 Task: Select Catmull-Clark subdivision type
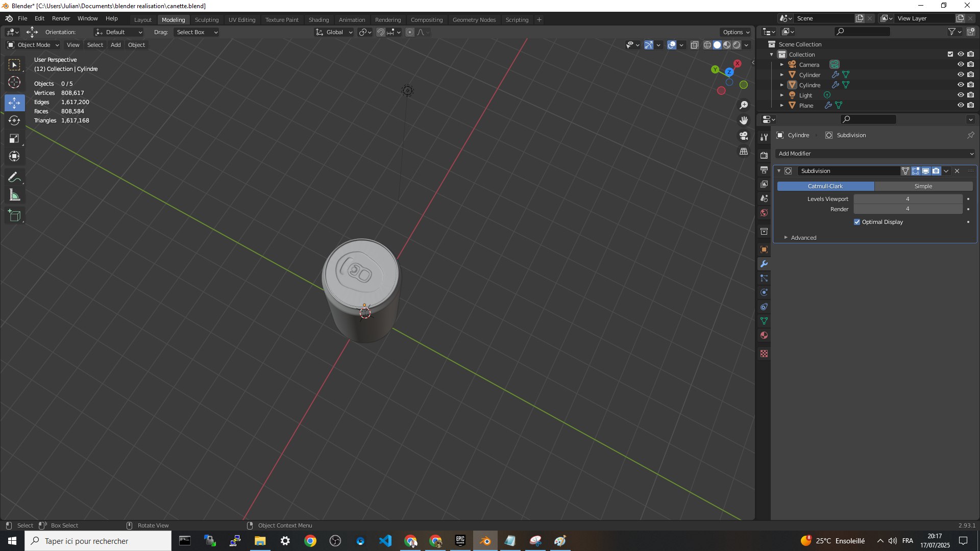pyautogui.click(x=825, y=186)
